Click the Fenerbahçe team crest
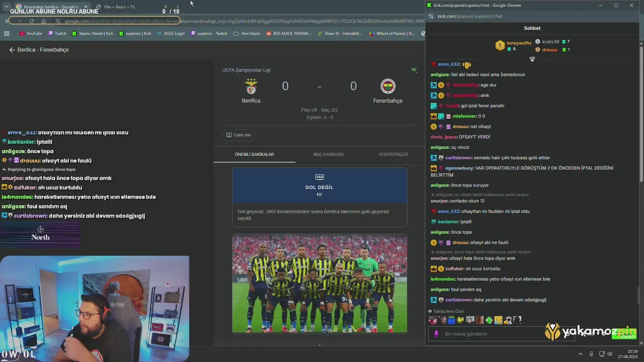644x362 pixels. coord(388,86)
